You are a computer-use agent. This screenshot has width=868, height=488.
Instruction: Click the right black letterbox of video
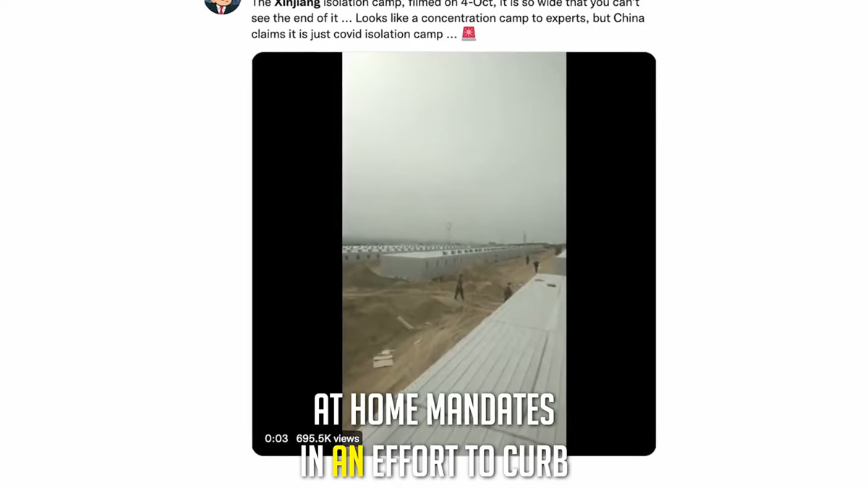pos(611,254)
